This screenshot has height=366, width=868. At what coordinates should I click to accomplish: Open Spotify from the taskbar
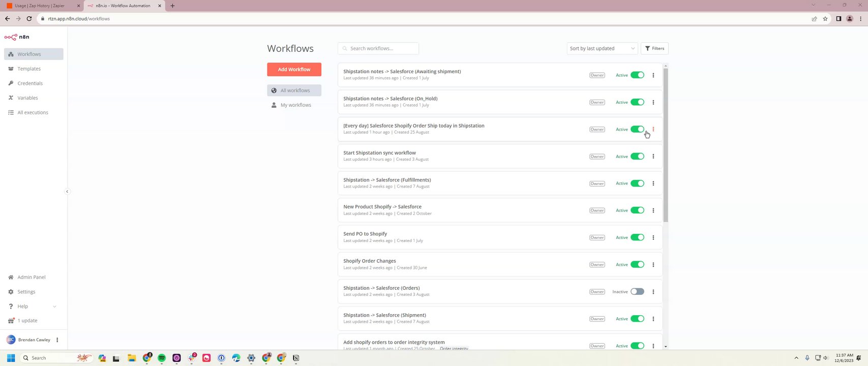click(162, 358)
